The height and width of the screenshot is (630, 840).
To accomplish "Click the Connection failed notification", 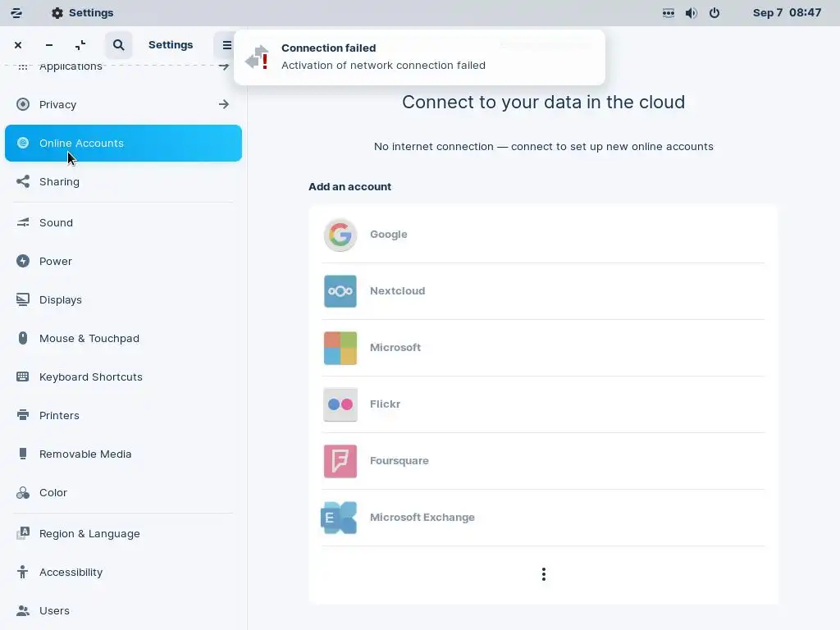I will 419,57.
